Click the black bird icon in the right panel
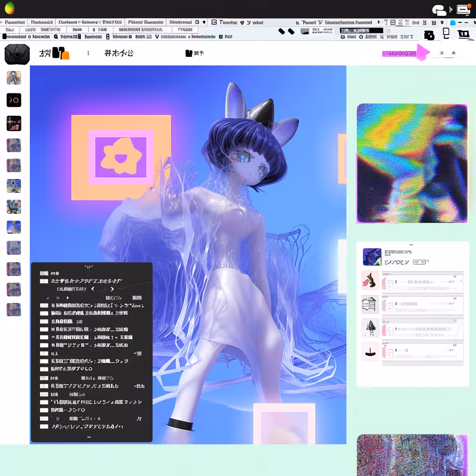Screen dimensions: 476x476 point(370,280)
